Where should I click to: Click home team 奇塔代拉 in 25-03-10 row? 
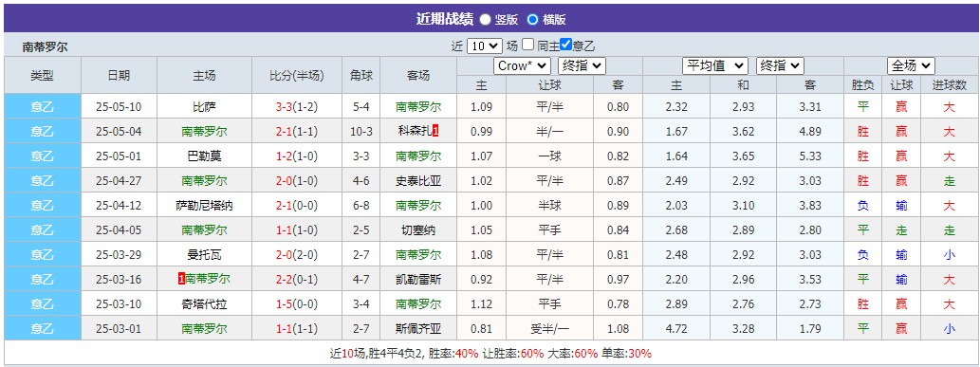(x=204, y=303)
